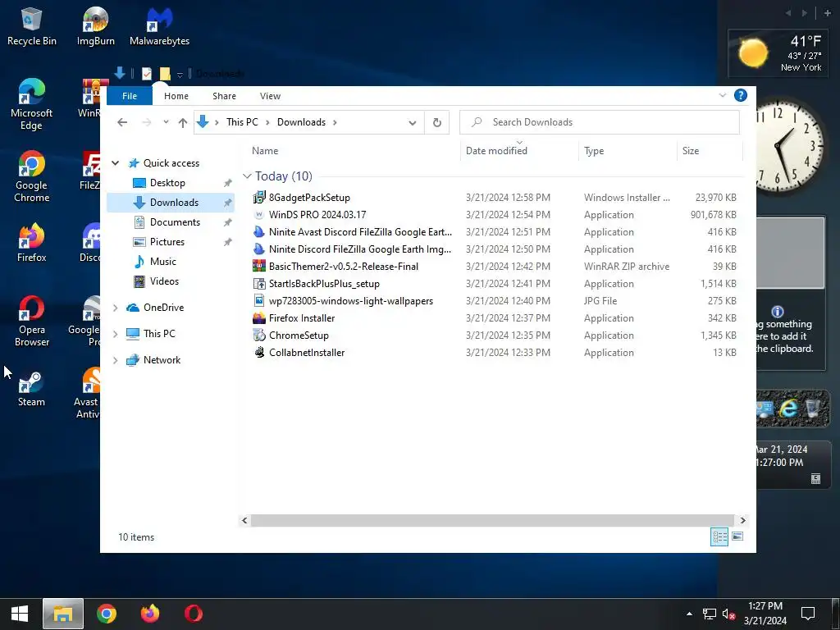Open recent locations dropdown arrow
840x630 pixels.
coord(166,122)
